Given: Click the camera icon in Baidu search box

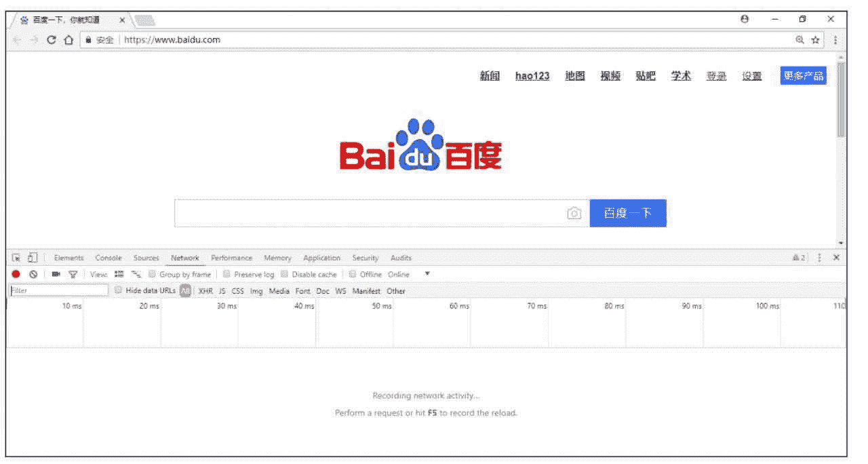Looking at the screenshot, I should (574, 214).
